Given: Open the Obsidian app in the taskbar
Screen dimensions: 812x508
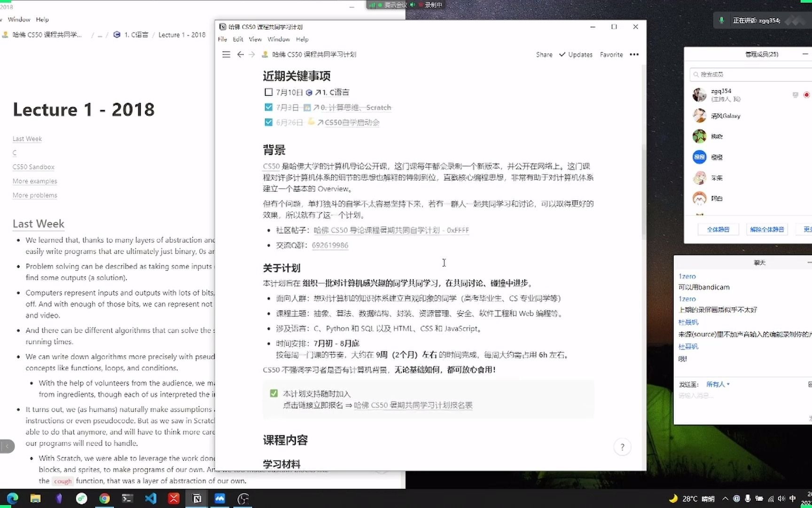Looking at the screenshot, I should click(59, 499).
